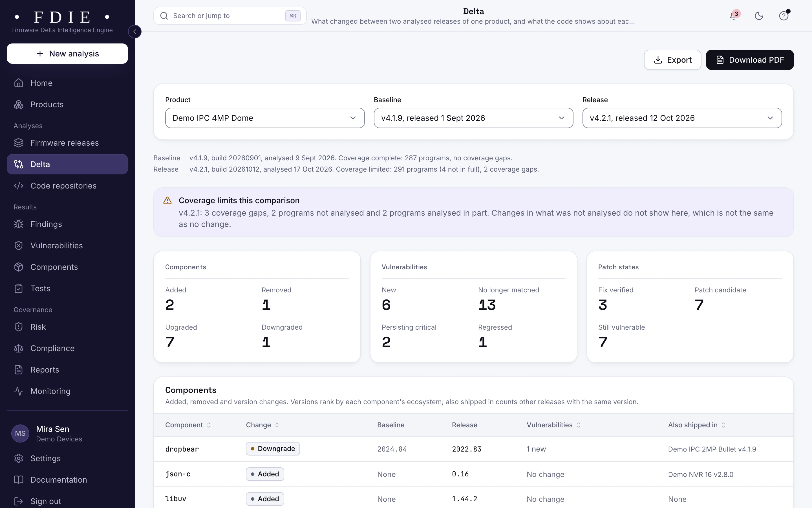Click the Downgrade badge for dropbear
Viewport: 812px width, 508px height.
(x=273, y=449)
